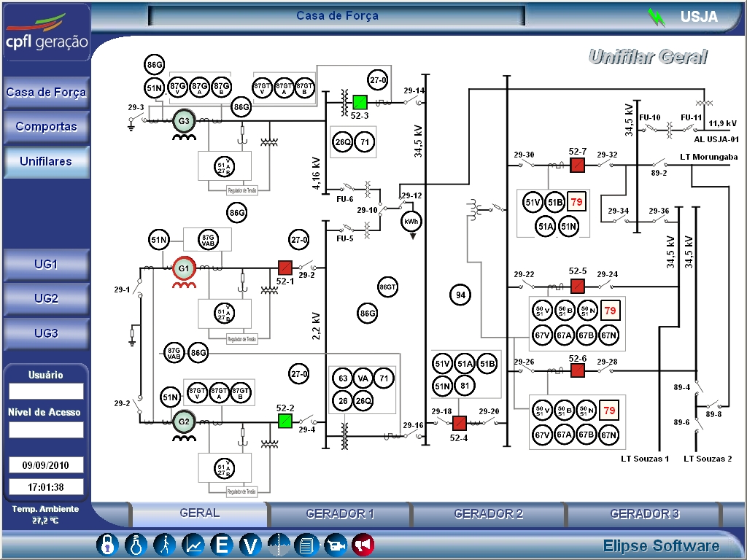Click the LT Souzas 1 label
Viewport: 747px width, 560px height.
coord(645,459)
